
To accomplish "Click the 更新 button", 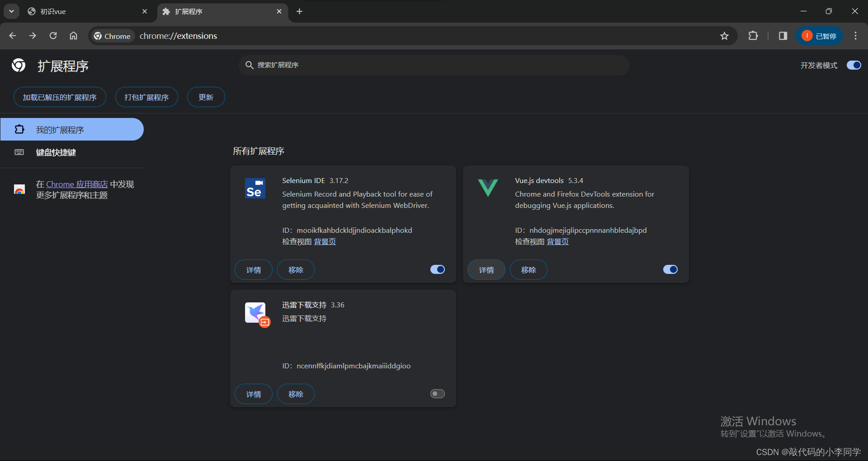I will click(x=206, y=97).
